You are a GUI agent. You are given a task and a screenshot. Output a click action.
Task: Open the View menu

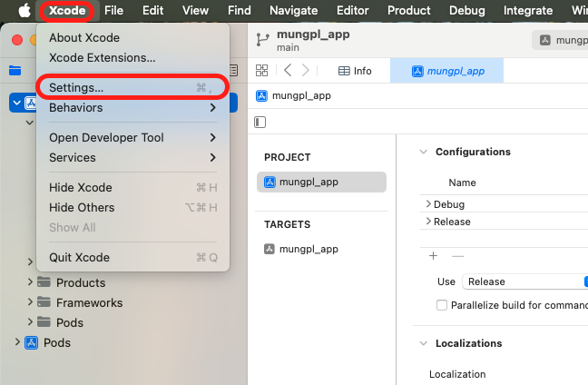[195, 10]
